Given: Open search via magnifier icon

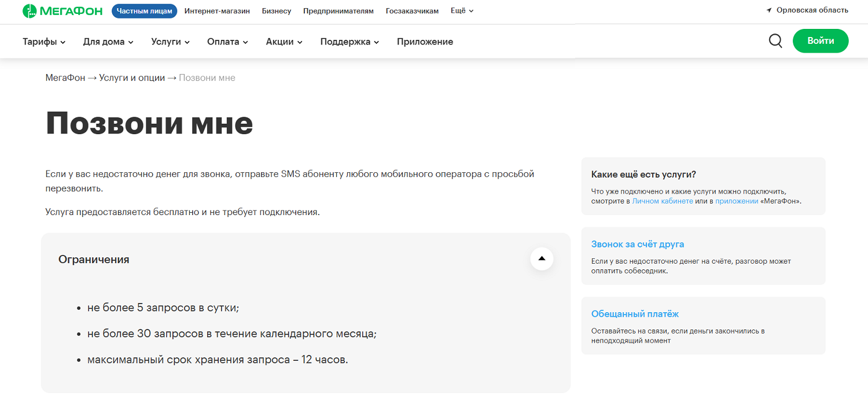Looking at the screenshot, I should coord(775,41).
